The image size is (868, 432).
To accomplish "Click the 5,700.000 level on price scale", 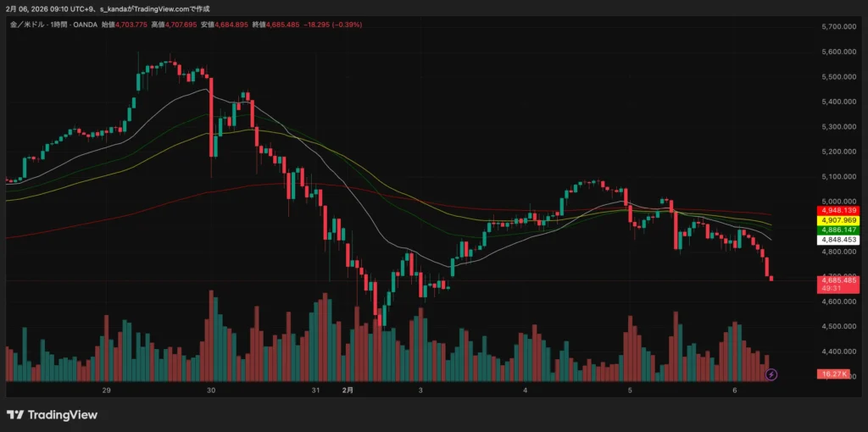I will (x=839, y=27).
